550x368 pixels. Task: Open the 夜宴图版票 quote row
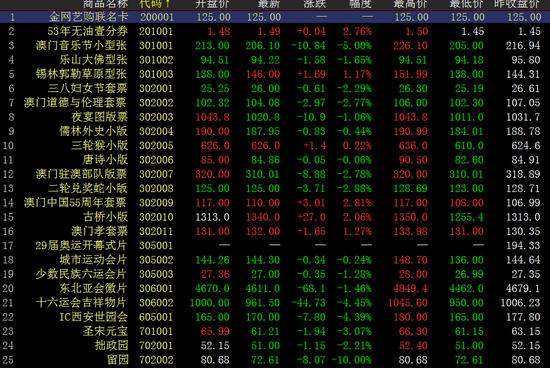[100, 117]
